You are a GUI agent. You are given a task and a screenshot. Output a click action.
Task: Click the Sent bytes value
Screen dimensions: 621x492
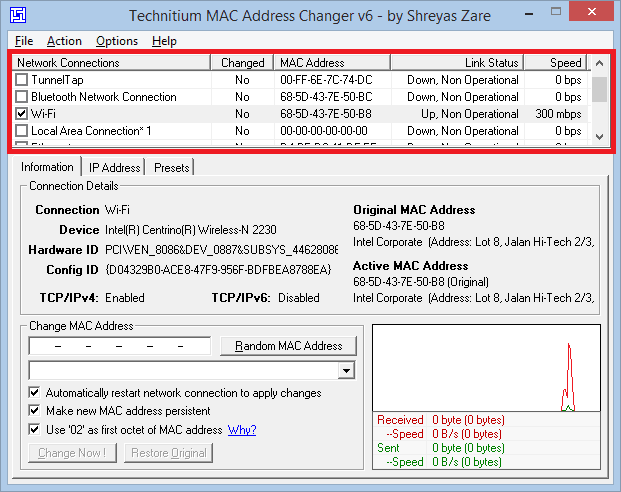469,448
